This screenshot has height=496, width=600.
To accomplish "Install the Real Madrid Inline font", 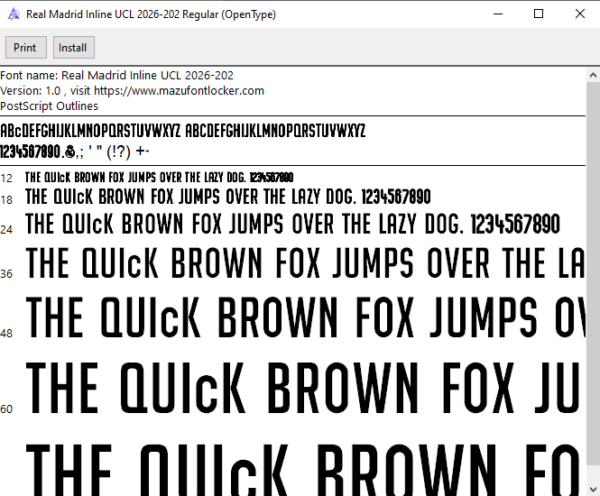I will [x=73, y=47].
